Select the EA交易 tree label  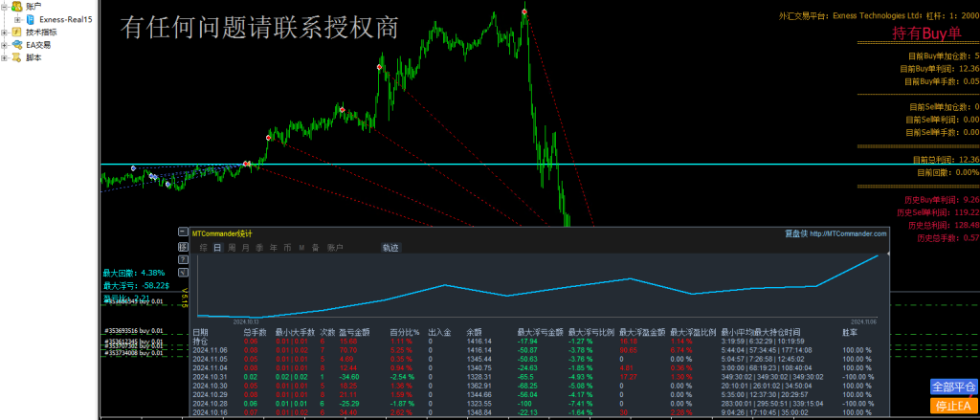point(38,45)
